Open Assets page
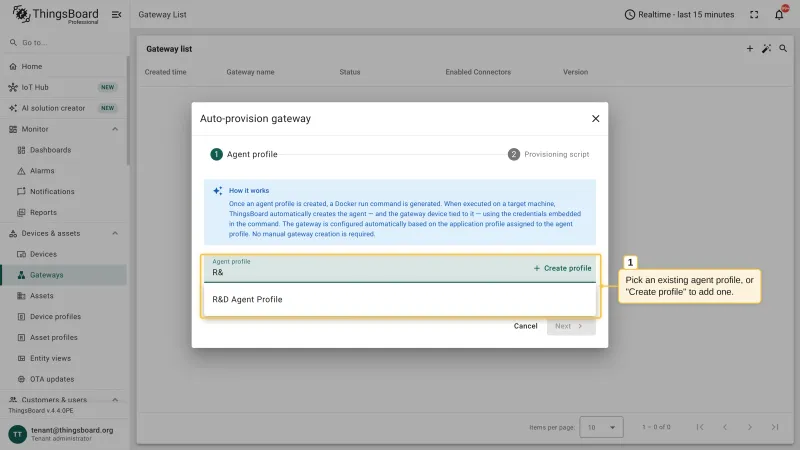The image size is (800, 450). point(63,296)
